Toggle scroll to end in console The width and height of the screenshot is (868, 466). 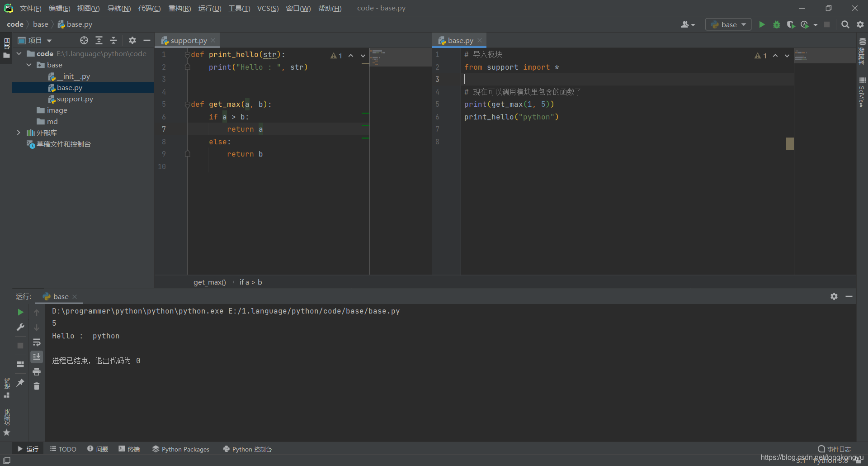pos(37,357)
